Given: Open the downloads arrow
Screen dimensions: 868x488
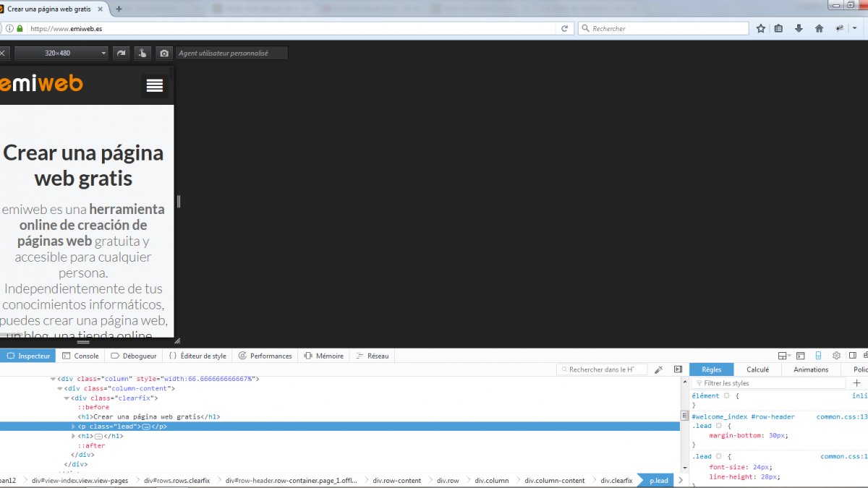Looking at the screenshot, I should tap(799, 28).
